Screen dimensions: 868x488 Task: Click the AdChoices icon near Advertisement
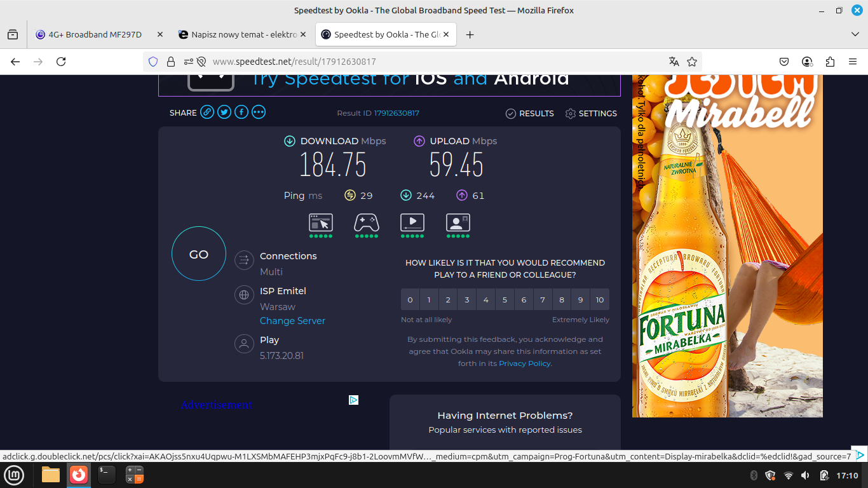coord(354,400)
